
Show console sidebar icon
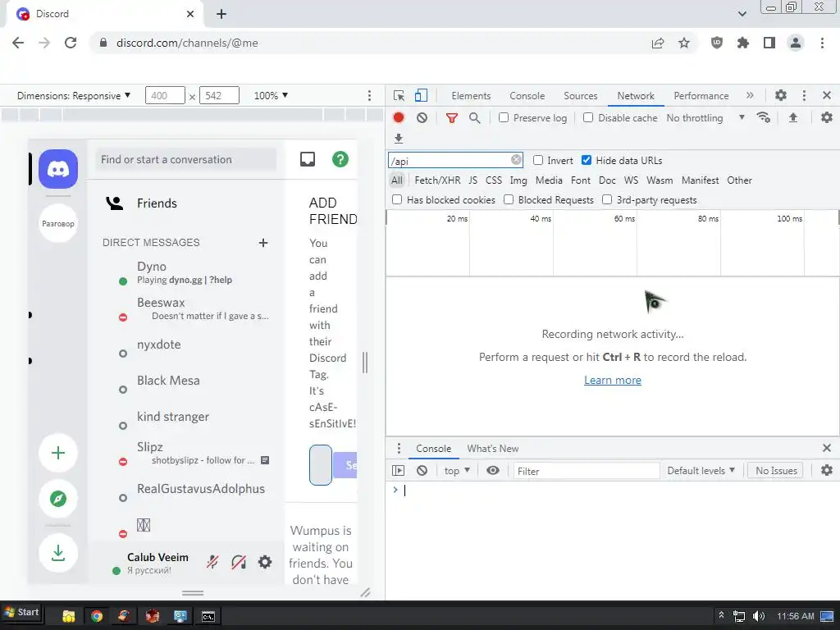click(x=399, y=471)
